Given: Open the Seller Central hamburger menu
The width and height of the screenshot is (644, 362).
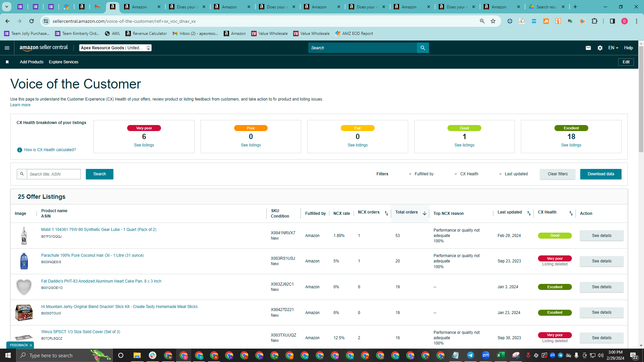Looking at the screenshot, I should (x=7, y=48).
